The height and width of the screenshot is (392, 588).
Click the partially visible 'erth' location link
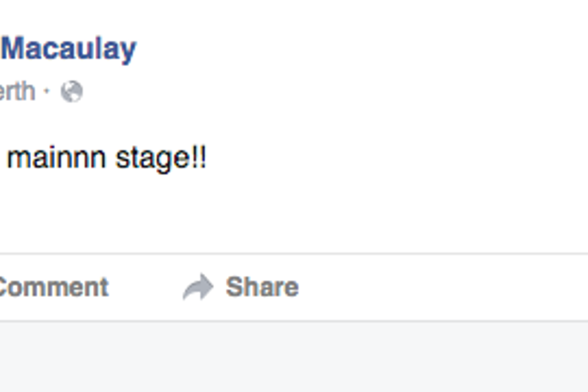[17, 92]
